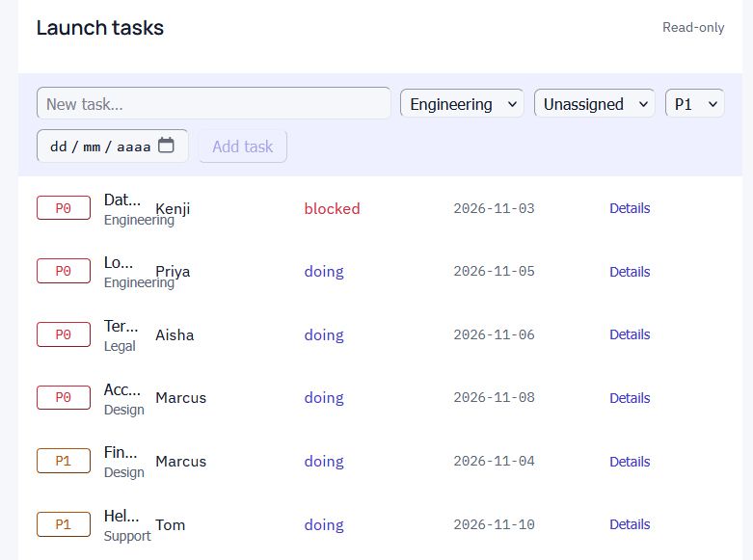Open Details for the 2026-11-04 task
Image resolution: width=753 pixels, height=560 pixels.
pos(630,461)
